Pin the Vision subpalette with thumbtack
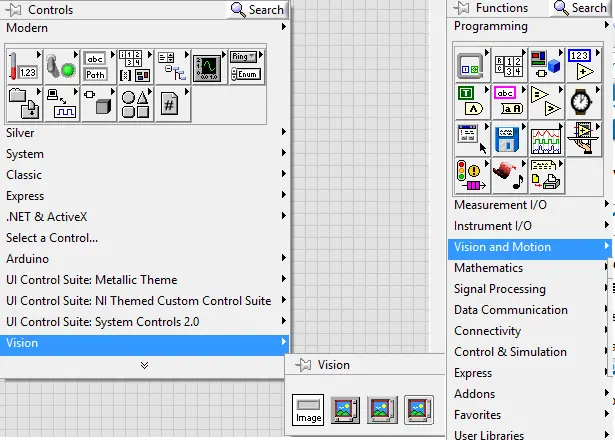 (x=303, y=365)
